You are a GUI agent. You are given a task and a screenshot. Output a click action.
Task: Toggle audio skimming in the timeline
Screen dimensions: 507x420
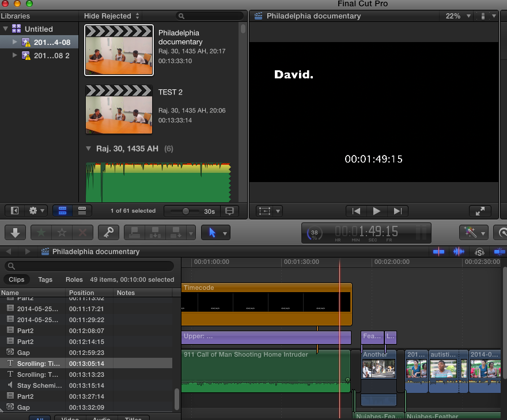coord(459,251)
